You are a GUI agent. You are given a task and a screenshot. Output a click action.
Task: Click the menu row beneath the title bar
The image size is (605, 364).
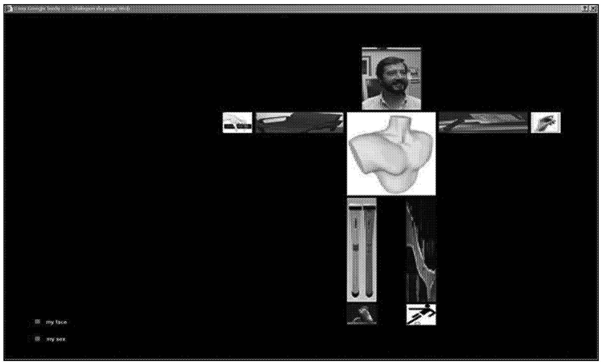tap(301, 17)
